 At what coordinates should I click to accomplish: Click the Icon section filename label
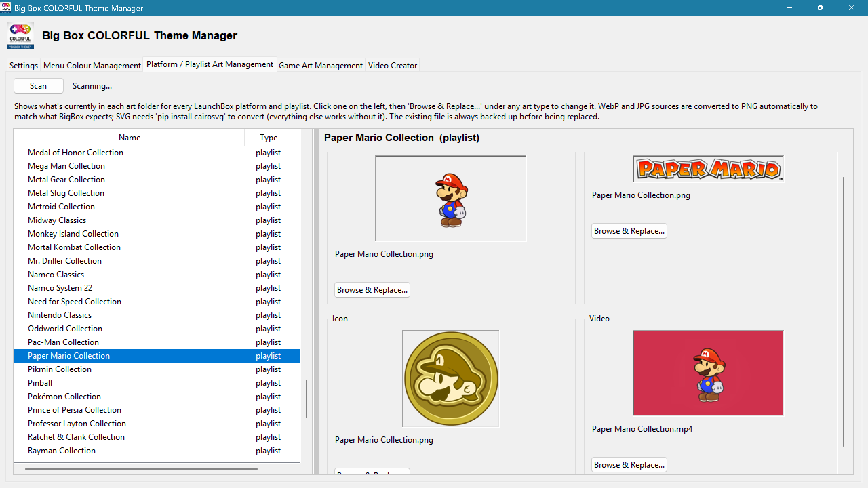pyautogui.click(x=384, y=440)
